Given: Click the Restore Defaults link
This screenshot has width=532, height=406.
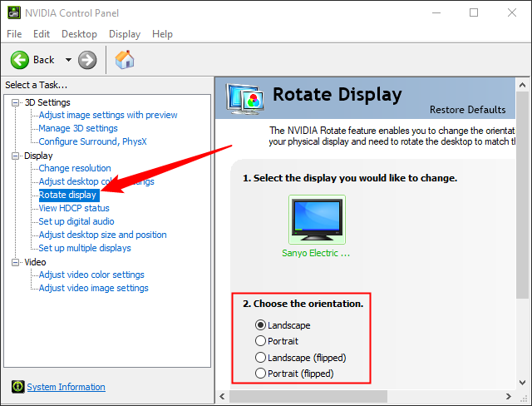Looking at the screenshot, I should [x=467, y=110].
